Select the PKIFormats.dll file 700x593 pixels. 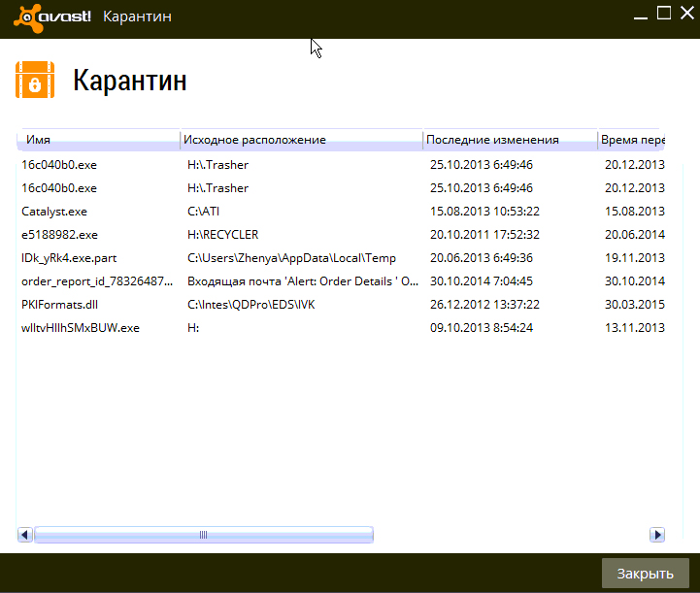click(59, 305)
